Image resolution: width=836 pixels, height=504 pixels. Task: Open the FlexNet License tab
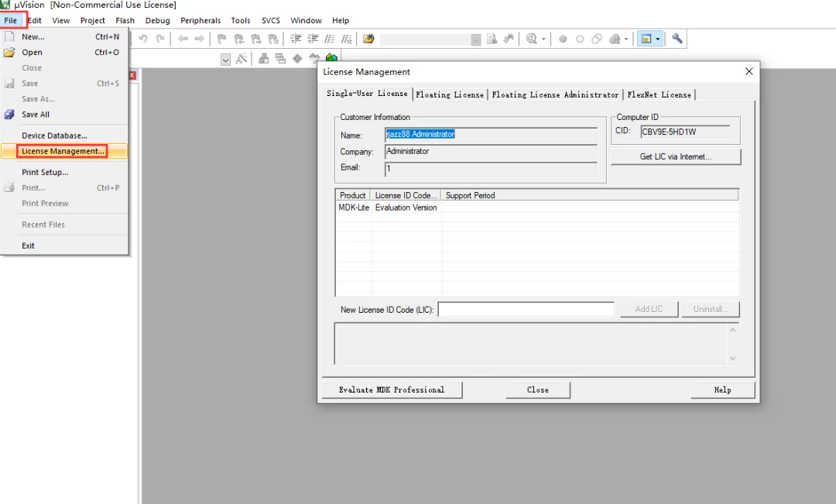tap(659, 94)
